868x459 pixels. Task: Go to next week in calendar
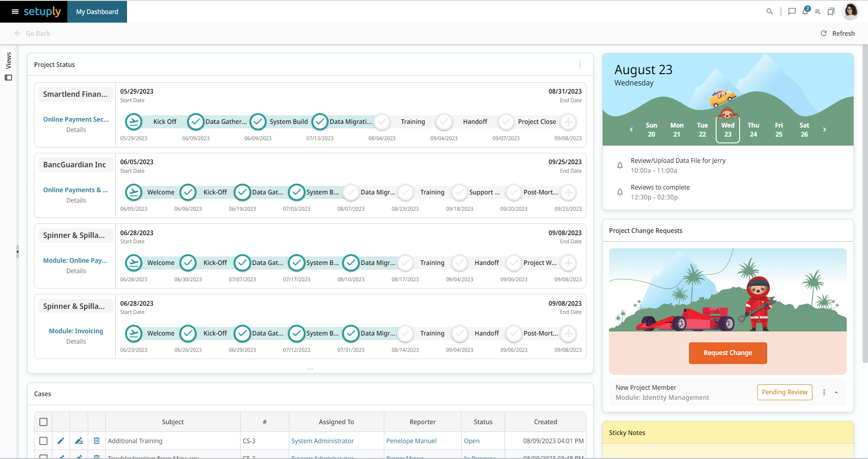pyautogui.click(x=825, y=130)
